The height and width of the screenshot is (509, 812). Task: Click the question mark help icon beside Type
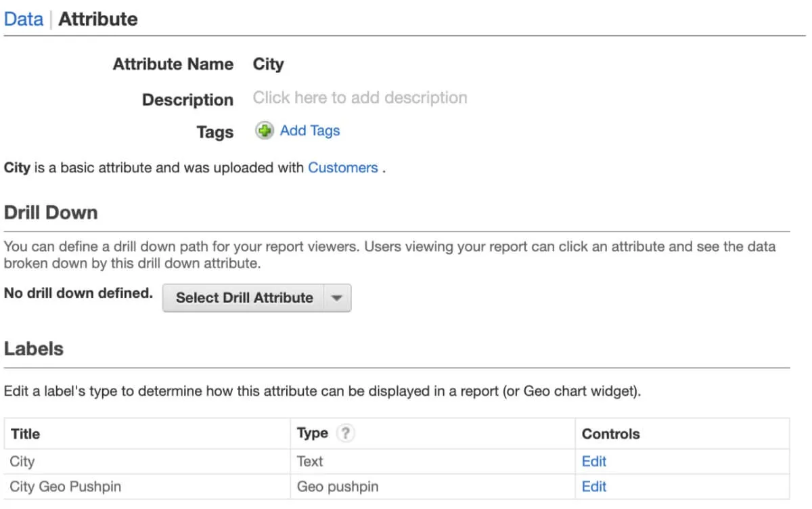point(345,434)
